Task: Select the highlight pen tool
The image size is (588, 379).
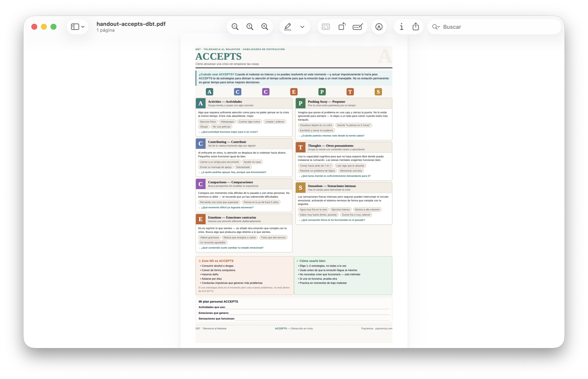Action: 288,27
